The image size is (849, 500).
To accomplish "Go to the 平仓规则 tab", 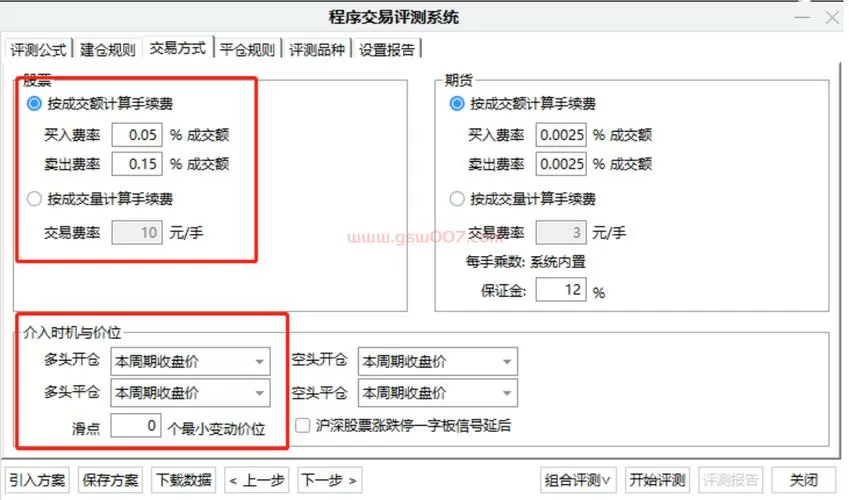I will (247, 50).
